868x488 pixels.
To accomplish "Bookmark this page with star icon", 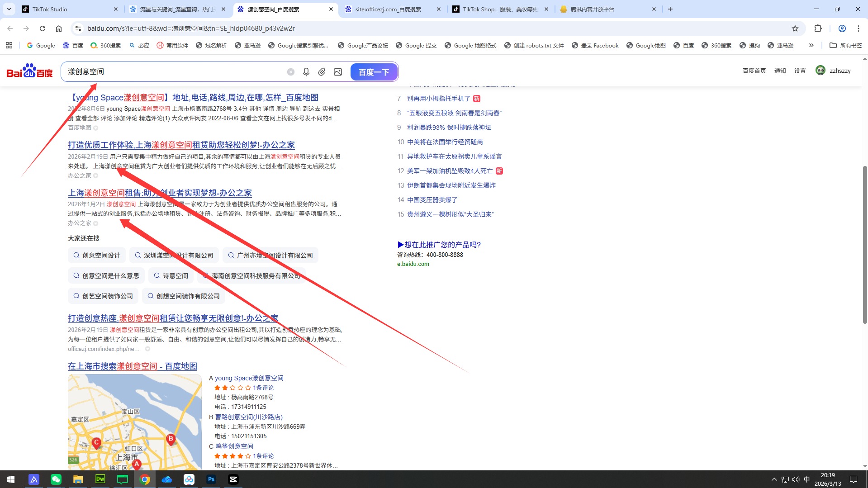I will [x=795, y=28].
